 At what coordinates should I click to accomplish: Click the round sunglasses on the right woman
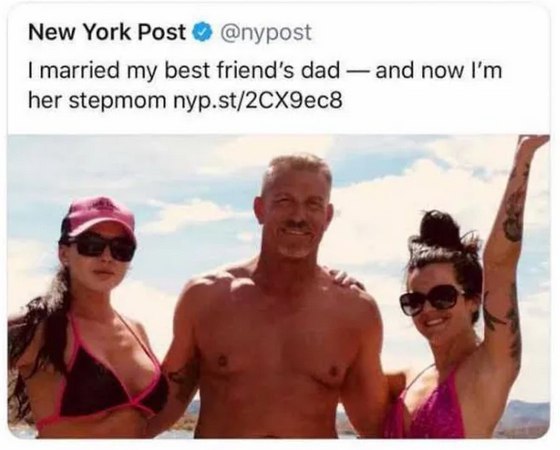tap(431, 299)
